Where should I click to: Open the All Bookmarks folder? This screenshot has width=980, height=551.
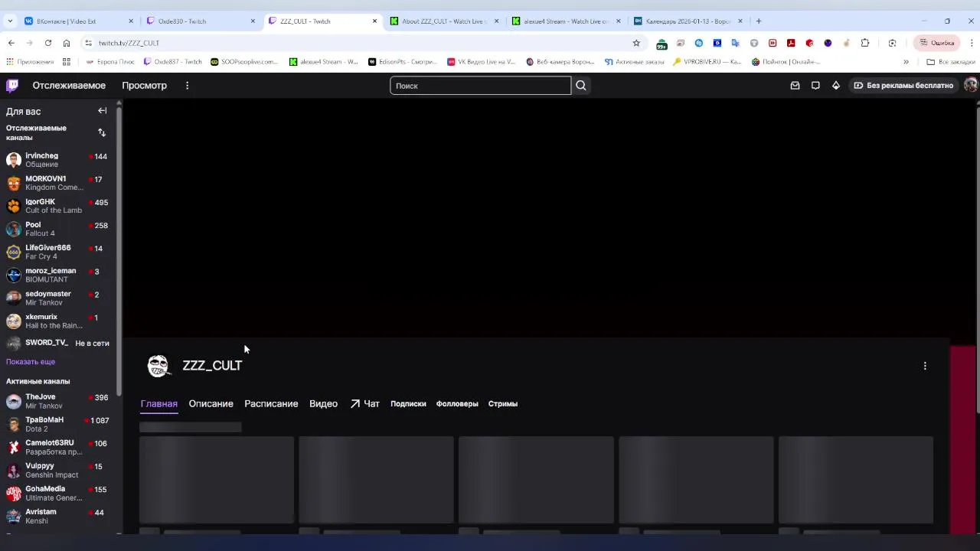(x=950, y=61)
